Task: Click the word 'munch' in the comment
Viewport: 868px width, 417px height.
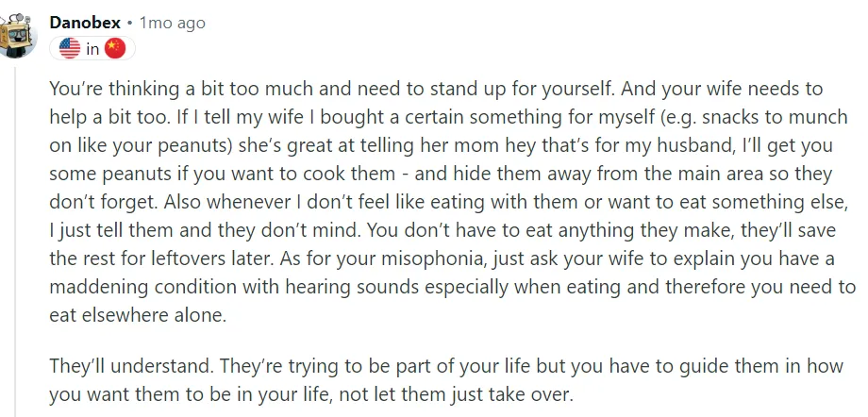Action: click(x=820, y=117)
